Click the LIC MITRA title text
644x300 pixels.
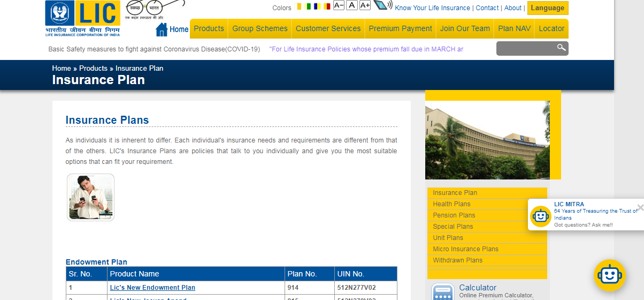point(569,204)
